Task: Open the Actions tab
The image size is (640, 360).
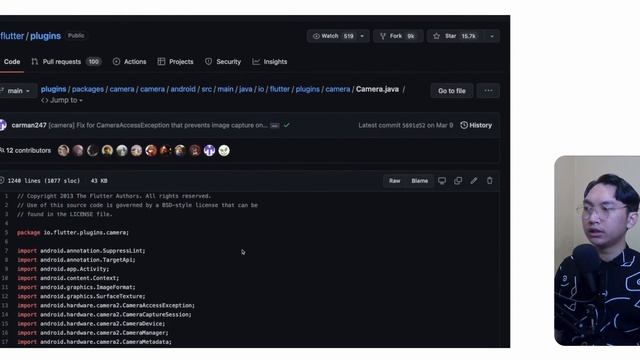Action: (x=129, y=62)
